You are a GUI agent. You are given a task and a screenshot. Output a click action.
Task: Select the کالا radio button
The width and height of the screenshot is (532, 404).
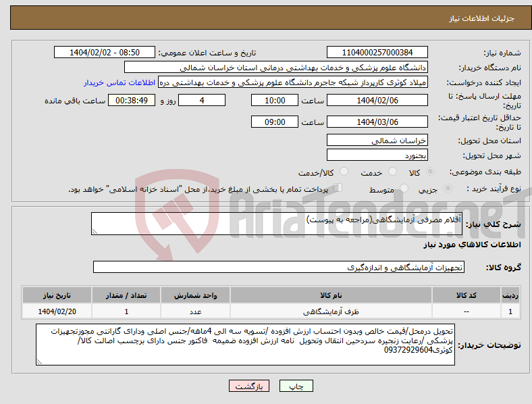pyautogui.click(x=430, y=172)
